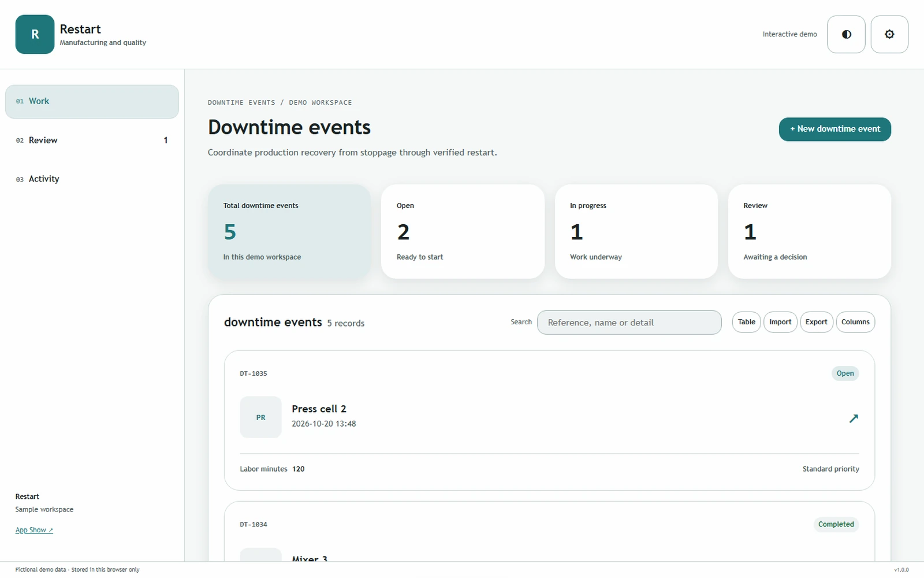Click the Completed badge on DT-1034
The width and height of the screenshot is (924, 578).
pyautogui.click(x=836, y=524)
